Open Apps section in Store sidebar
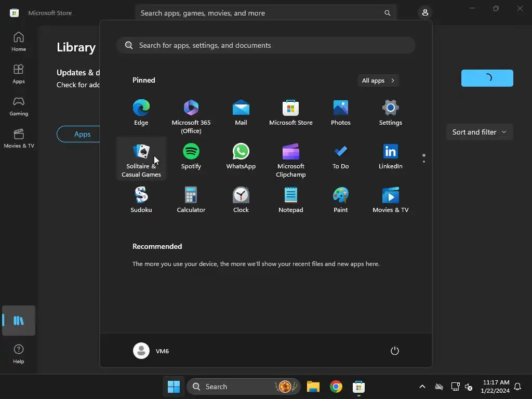The image size is (532, 399). (x=19, y=74)
